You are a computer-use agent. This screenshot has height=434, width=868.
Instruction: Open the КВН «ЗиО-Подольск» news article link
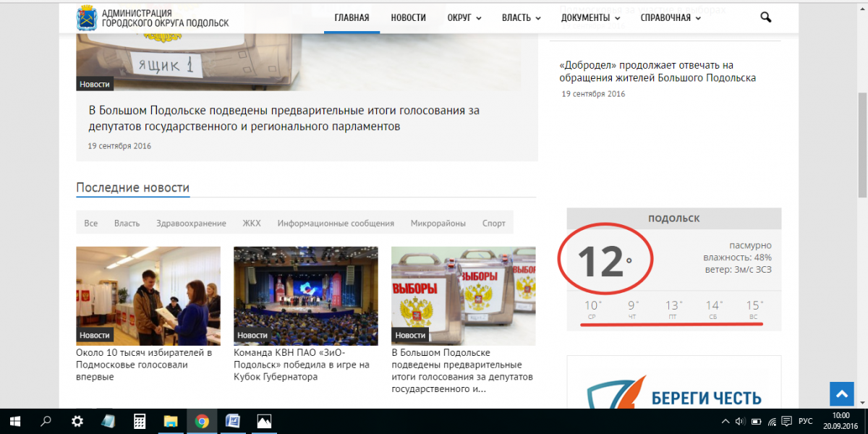[x=302, y=365]
